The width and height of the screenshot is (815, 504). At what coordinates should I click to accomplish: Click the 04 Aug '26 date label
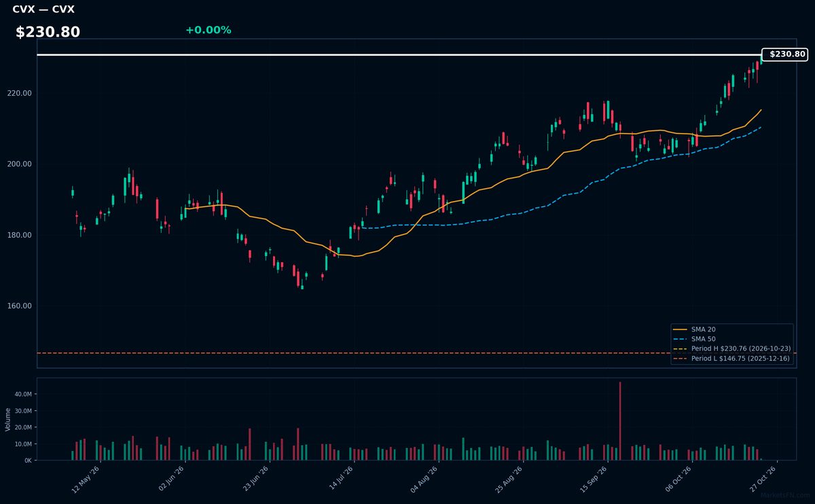pyautogui.click(x=426, y=478)
